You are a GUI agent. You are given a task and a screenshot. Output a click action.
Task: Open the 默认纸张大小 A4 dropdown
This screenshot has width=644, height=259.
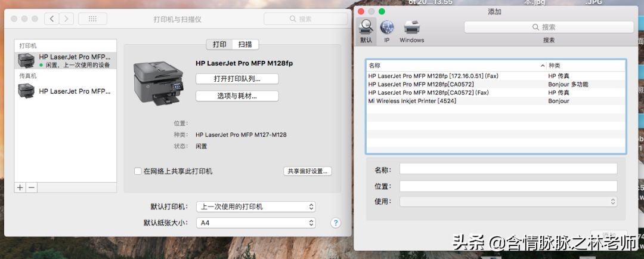click(x=256, y=223)
